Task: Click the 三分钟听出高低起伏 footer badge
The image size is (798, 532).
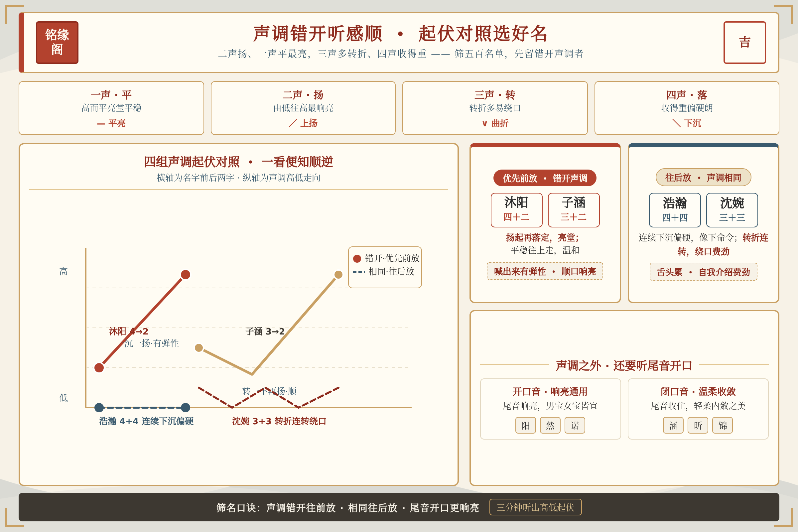Action: coord(535,507)
